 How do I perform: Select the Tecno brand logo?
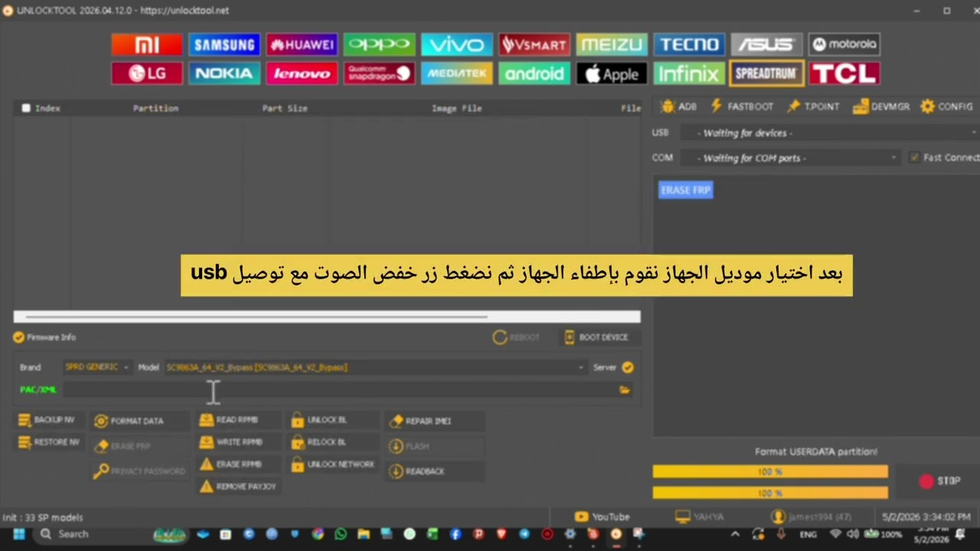[688, 44]
